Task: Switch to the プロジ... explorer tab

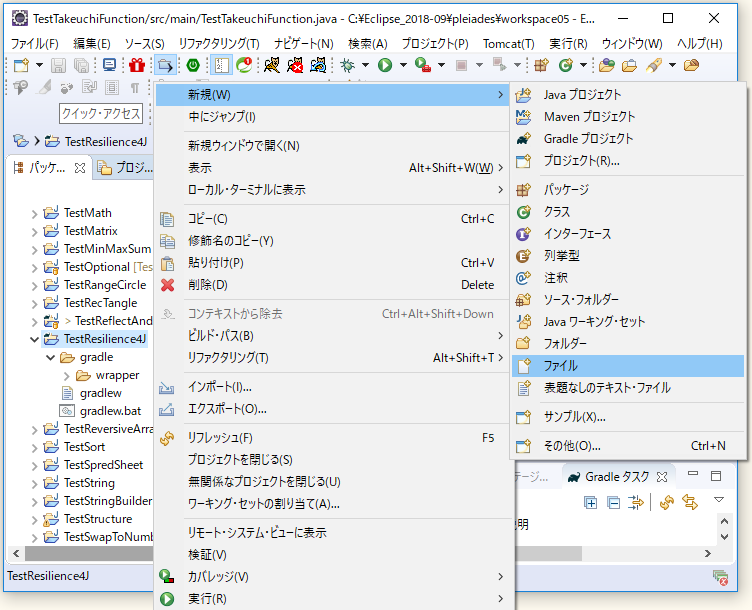Action: [x=124, y=168]
